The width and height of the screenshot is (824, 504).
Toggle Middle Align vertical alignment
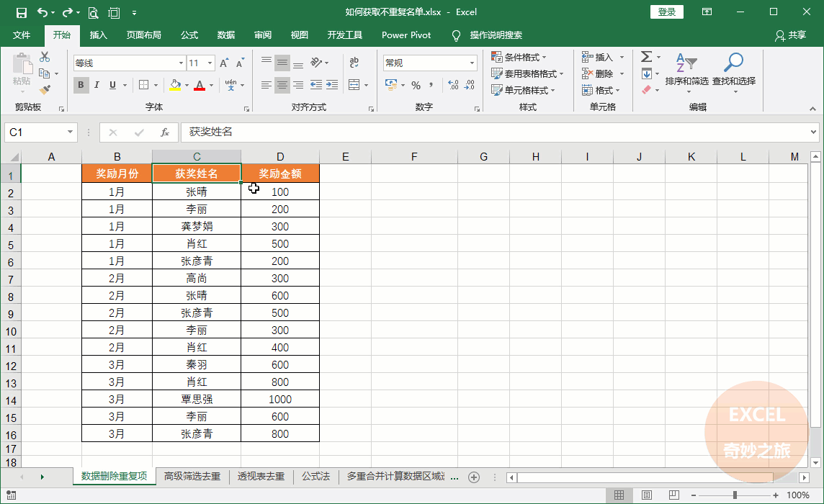[x=282, y=63]
